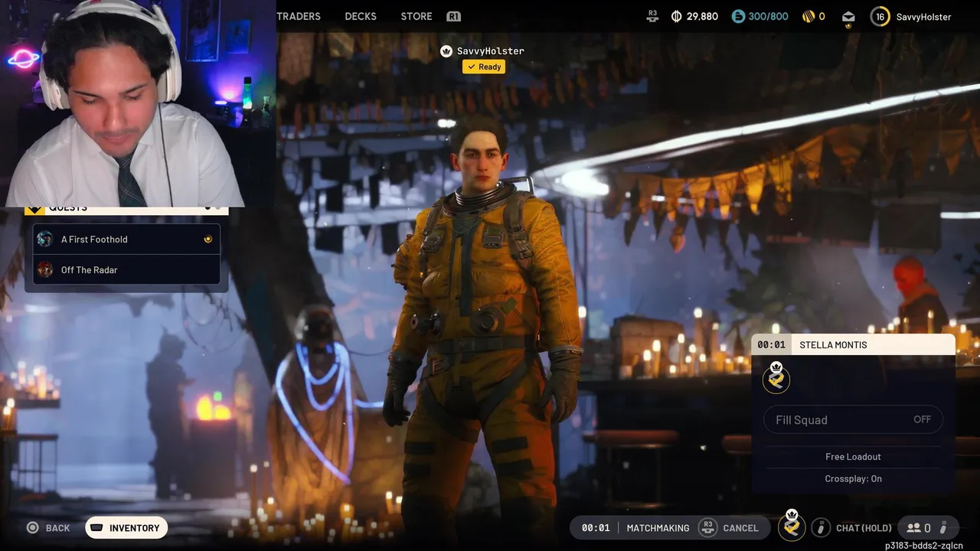This screenshot has height=551, width=980.
Task: Click the squad emblem in Stella Montis panel
Action: pos(776,378)
